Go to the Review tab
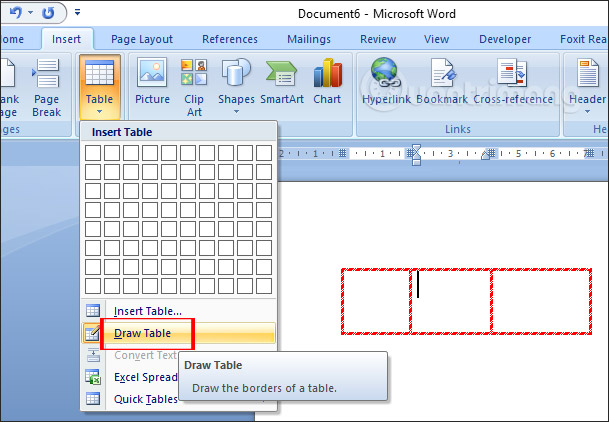Screen dimensions: 609x422 [378, 39]
